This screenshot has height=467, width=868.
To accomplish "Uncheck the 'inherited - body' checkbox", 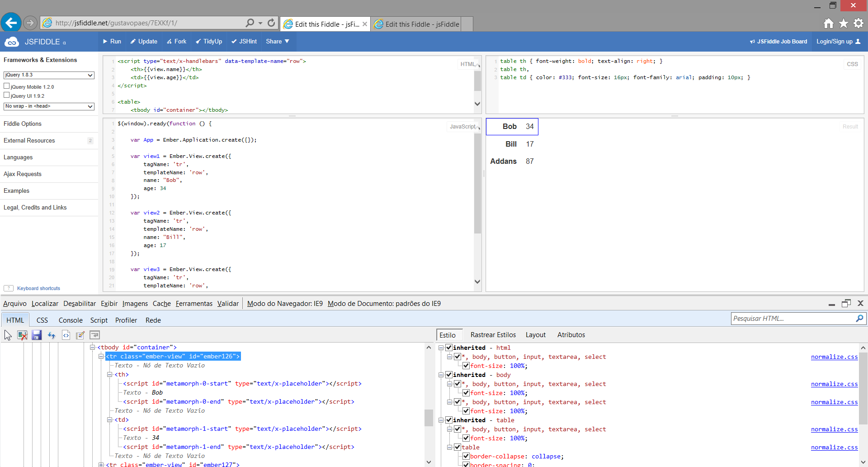I will 448,375.
